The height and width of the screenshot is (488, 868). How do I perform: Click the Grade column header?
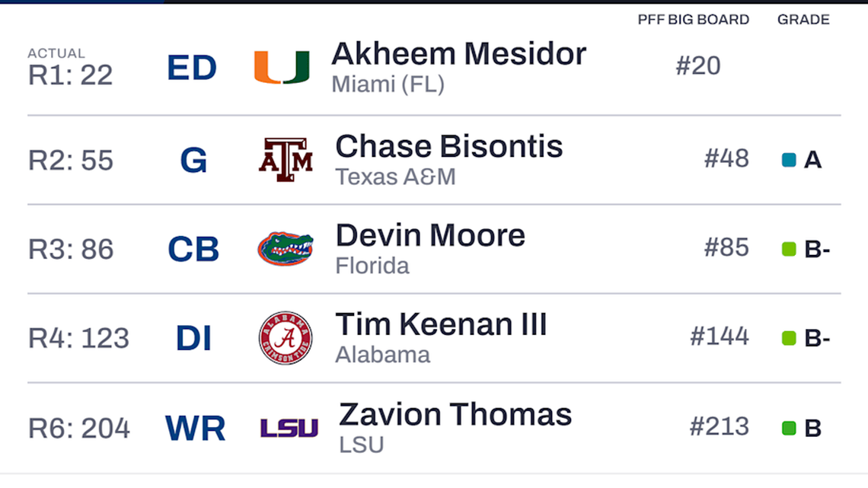pos(803,20)
